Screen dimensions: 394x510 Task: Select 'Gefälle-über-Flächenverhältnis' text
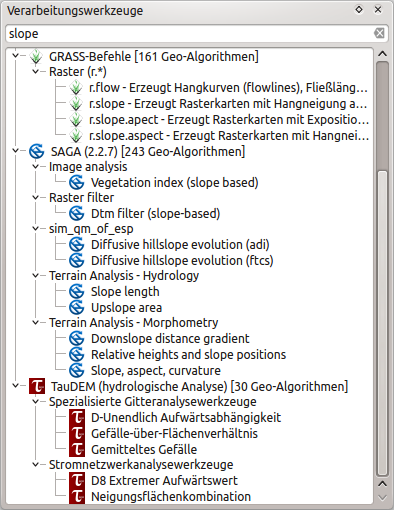tap(174, 433)
